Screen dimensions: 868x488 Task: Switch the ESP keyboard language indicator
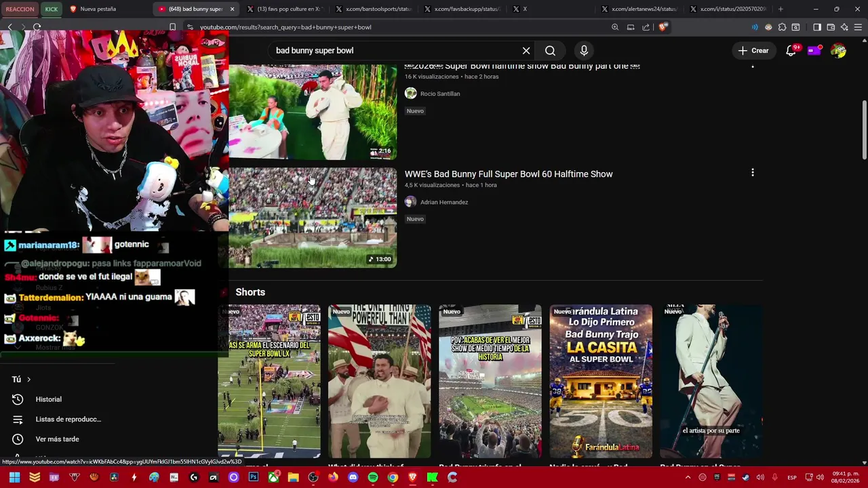[x=792, y=477]
